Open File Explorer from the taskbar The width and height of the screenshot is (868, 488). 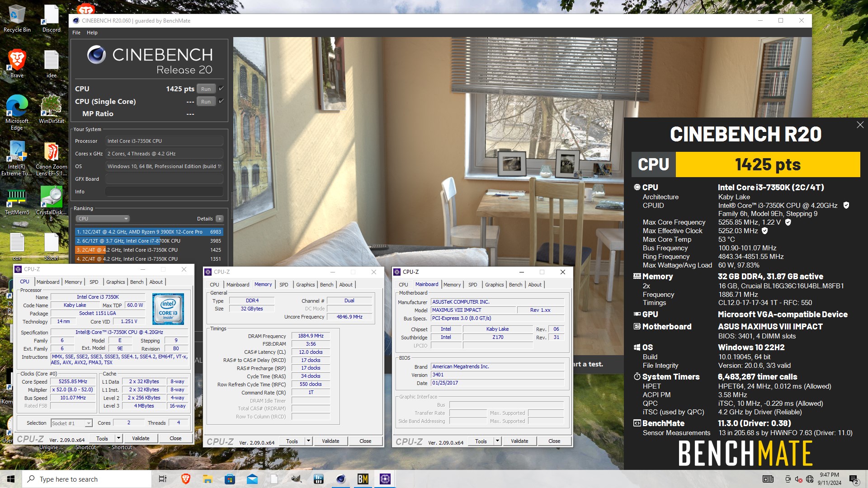coord(208,479)
